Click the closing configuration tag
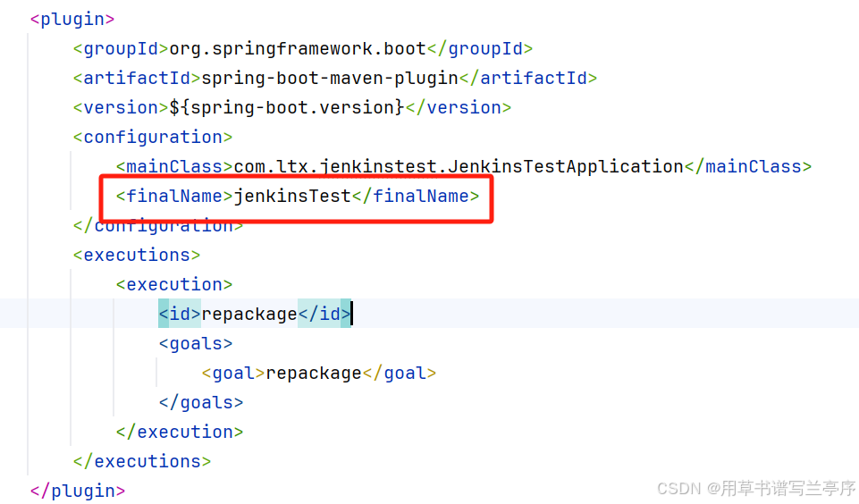859x504 pixels. 158,226
